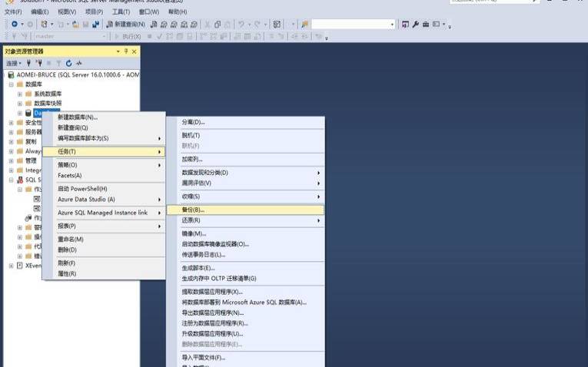Expand the XEvent tree node
Image resolution: width=588 pixels, height=367 pixels.
(x=12, y=266)
